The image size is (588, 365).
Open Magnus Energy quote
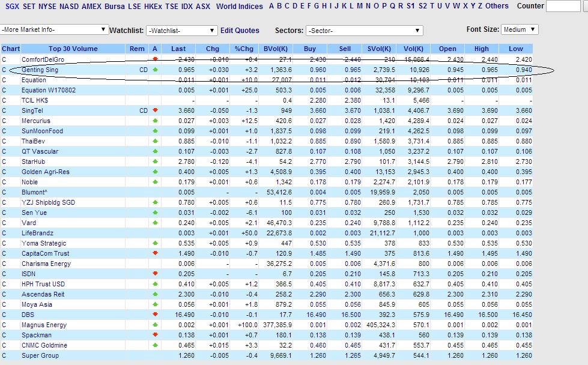pos(44,325)
